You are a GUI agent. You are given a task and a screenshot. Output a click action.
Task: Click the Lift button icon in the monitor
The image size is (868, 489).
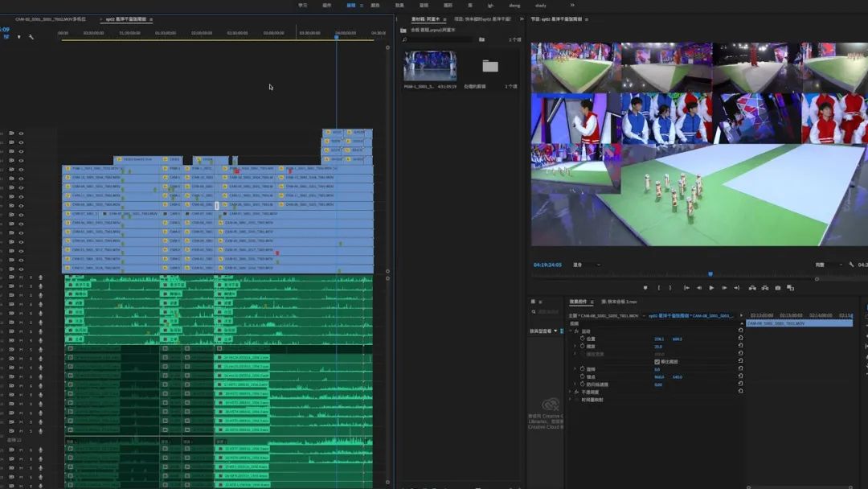pyautogui.click(x=751, y=288)
